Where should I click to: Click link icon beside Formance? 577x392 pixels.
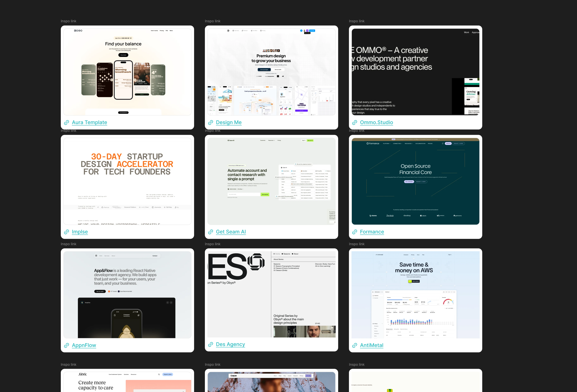(x=355, y=232)
